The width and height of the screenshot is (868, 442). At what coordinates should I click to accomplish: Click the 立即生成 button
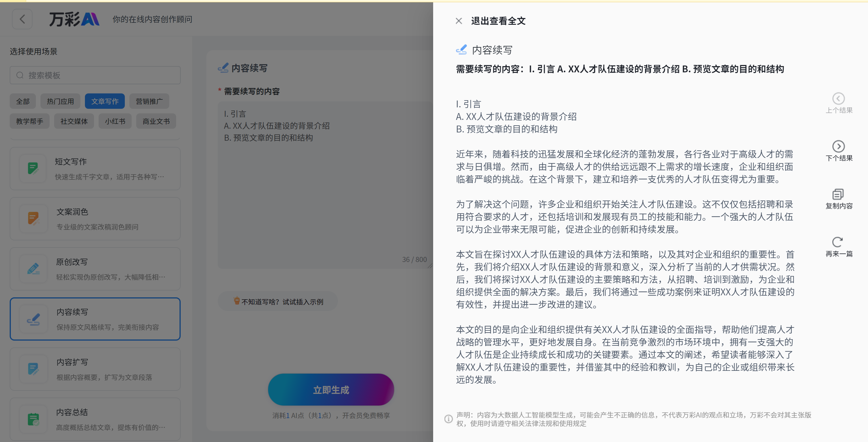click(331, 390)
